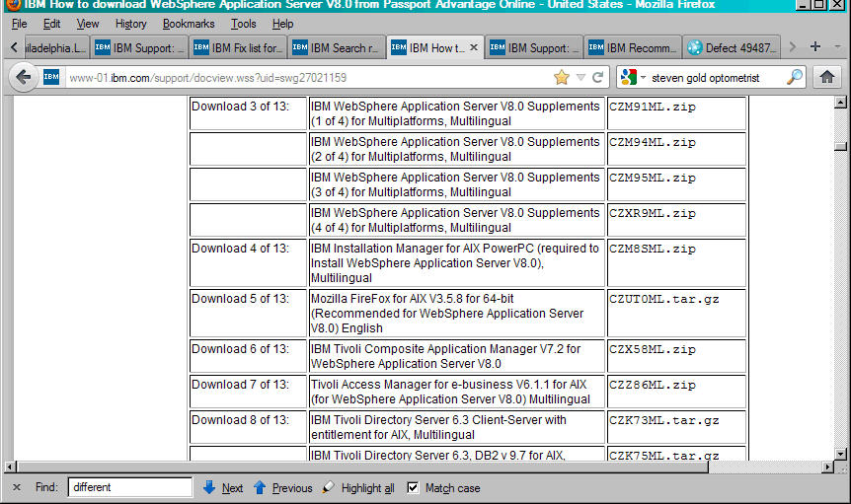Screen dimensions: 851x504
Task: Click the 'Download 8 of 13:' cell
Action: 248,427
